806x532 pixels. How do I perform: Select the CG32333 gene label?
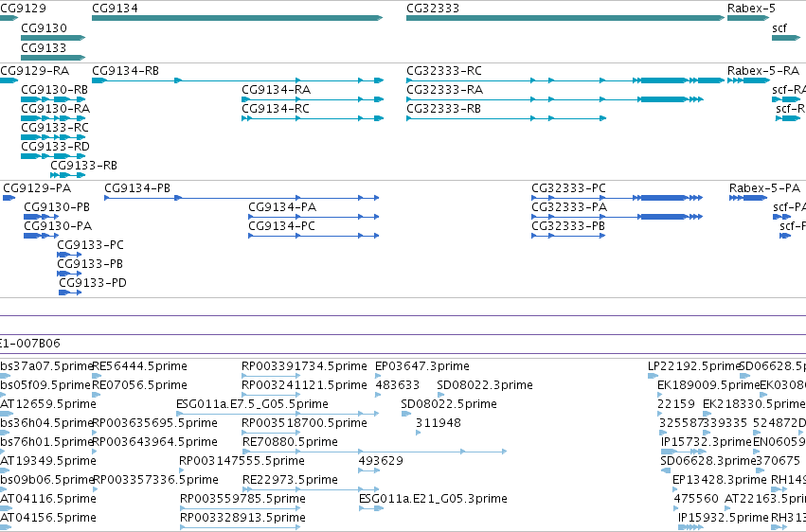coord(433,9)
